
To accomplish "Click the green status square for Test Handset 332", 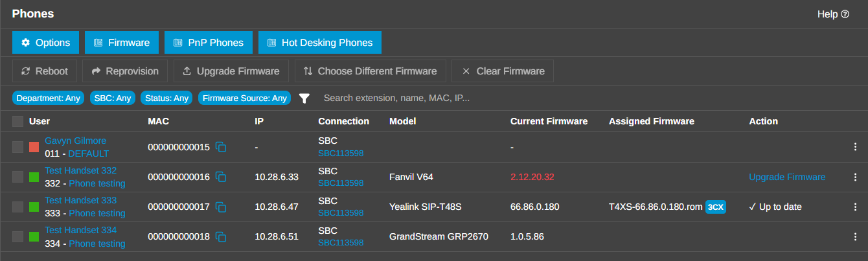I will click(34, 177).
